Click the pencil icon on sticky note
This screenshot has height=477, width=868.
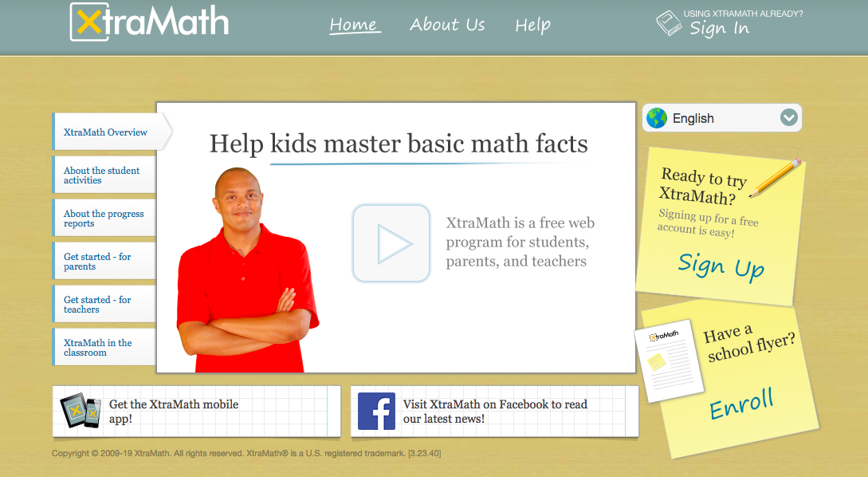(775, 177)
